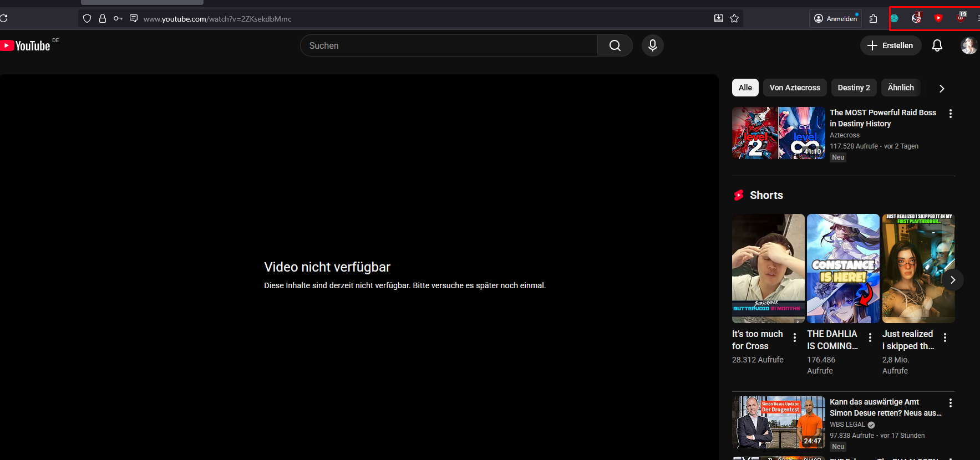Click the key permissions icon in address bar
This screenshot has width=980, height=460.
[x=118, y=18]
